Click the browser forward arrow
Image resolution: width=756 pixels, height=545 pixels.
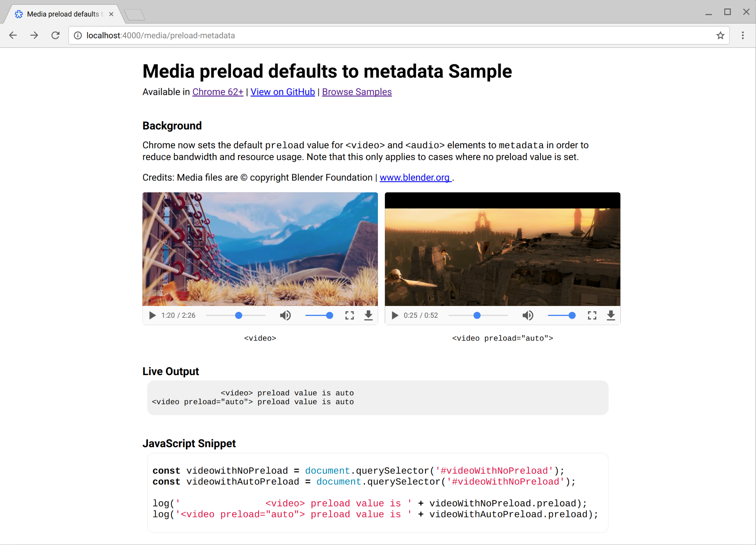tap(34, 35)
